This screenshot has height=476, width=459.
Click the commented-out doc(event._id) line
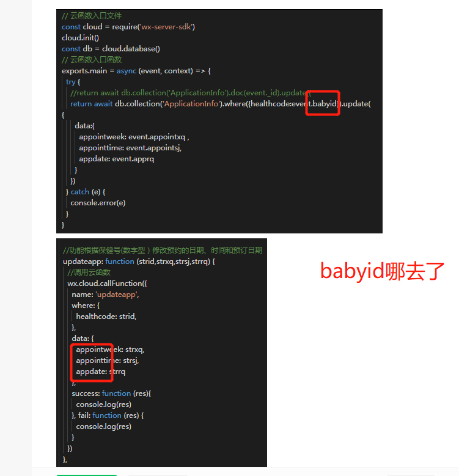[x=191, y=93]
